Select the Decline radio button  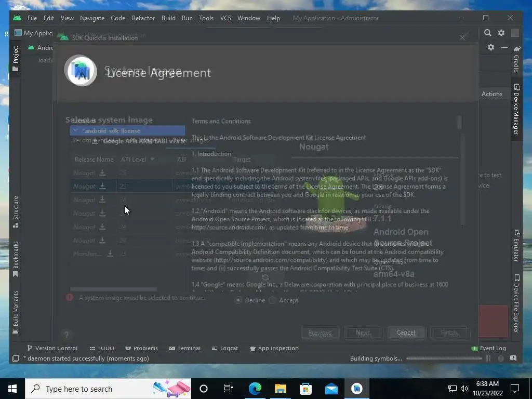pyautogui.click(x=238, y=300)
